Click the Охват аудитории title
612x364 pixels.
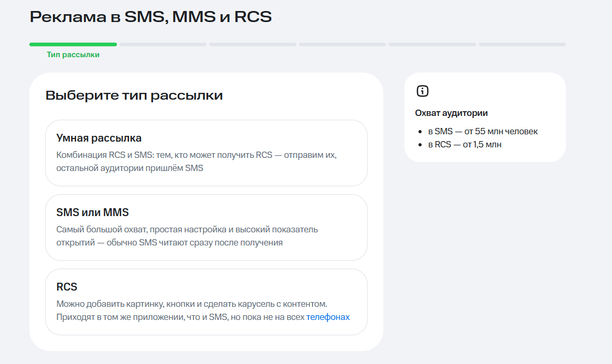(x=451, y=113)
